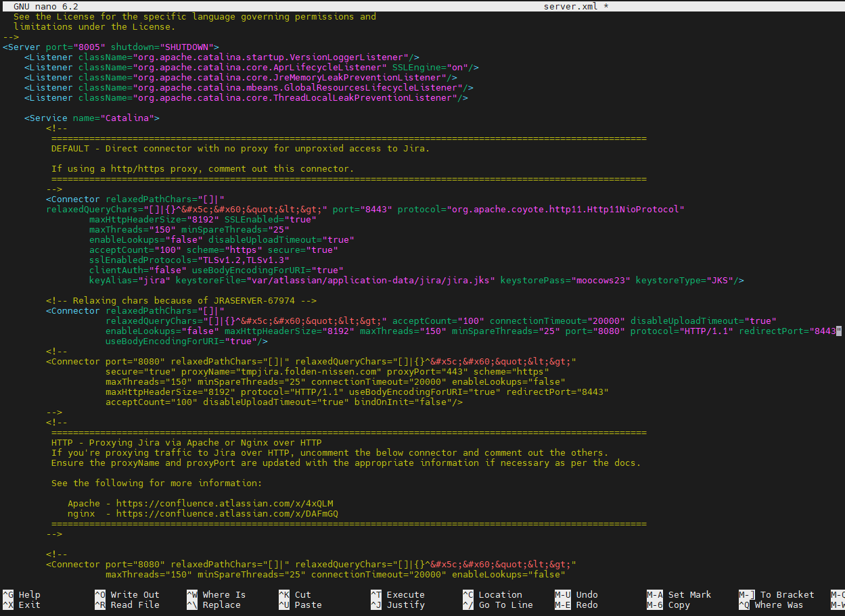Image resolution: width=845 pixels, height=616 pixels.
Task: Click the Go To Line shortcut
Action: 505,605
